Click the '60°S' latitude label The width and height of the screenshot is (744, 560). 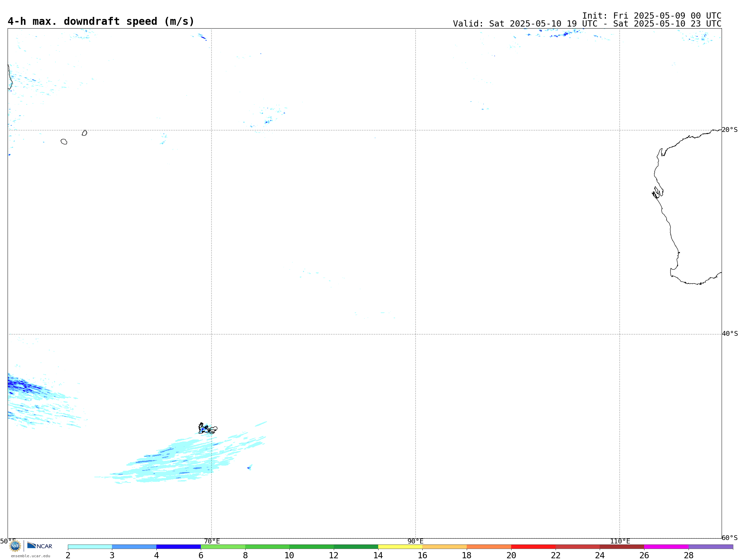pos(730,538)
